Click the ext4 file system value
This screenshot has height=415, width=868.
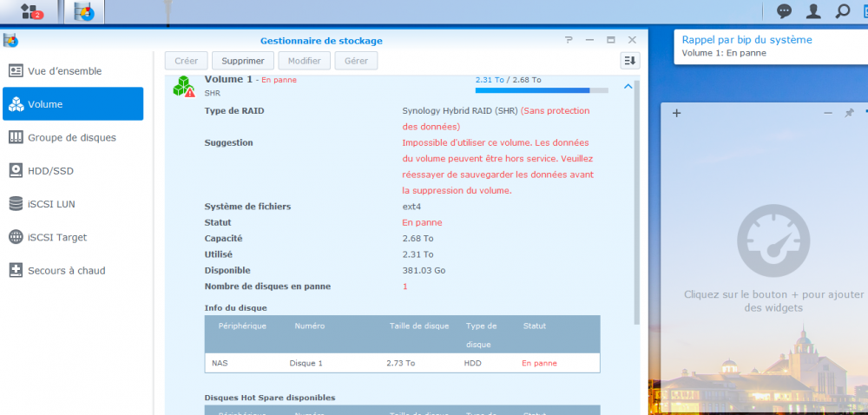(x=411, y=207)
